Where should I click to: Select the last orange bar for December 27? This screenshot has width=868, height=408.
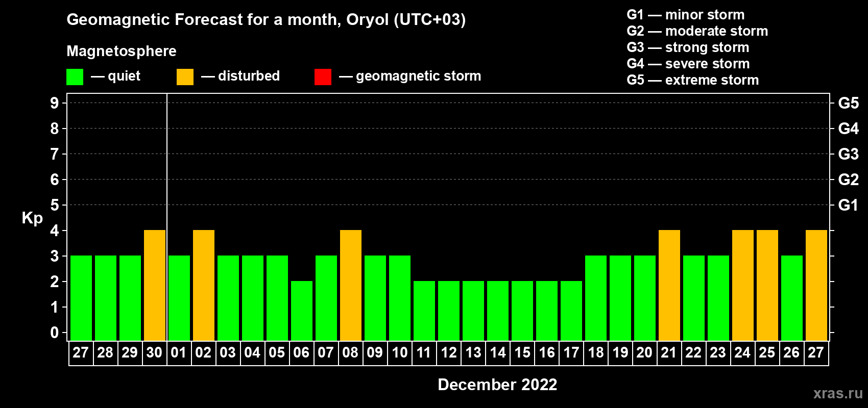(816, 286)
